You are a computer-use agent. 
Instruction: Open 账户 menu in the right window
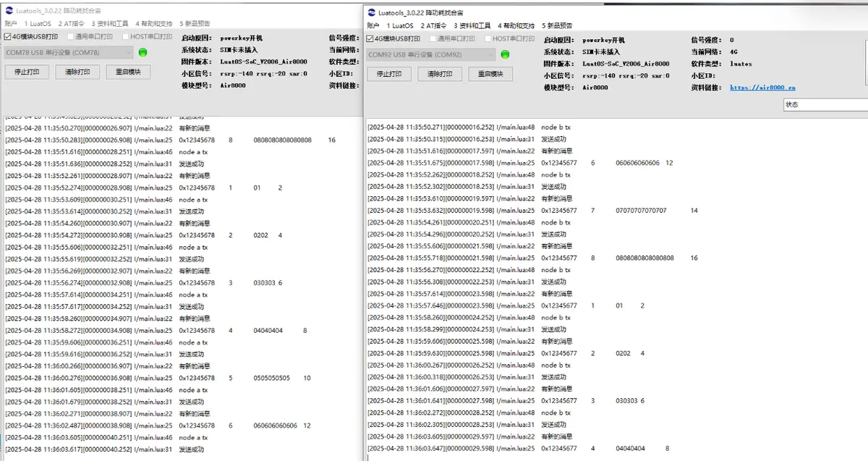[373, 26]
